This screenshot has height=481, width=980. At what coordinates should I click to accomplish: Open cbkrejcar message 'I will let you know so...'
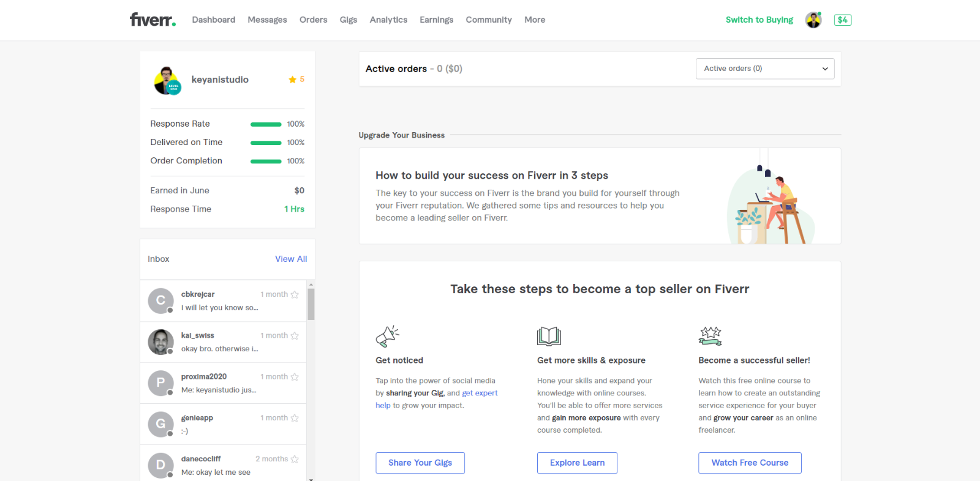219,308
